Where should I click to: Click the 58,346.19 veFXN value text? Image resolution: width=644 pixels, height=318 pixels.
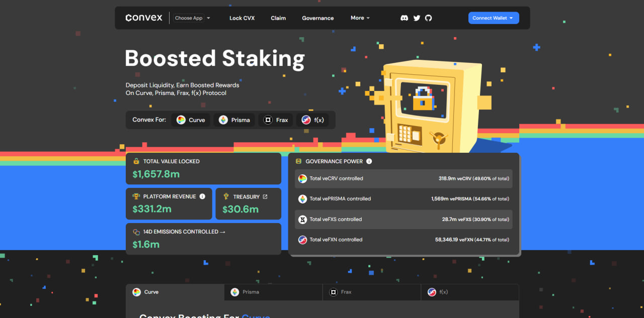pos(472,240)
